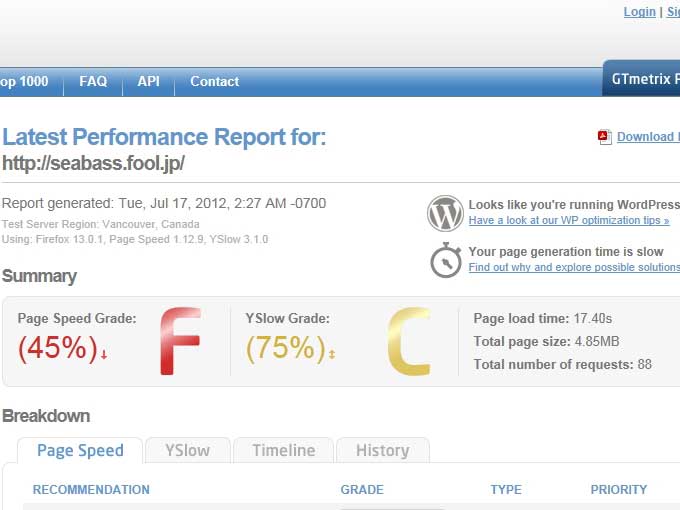
Task: Sort by the PRIORITY column header
Action: tap(618, 490)
